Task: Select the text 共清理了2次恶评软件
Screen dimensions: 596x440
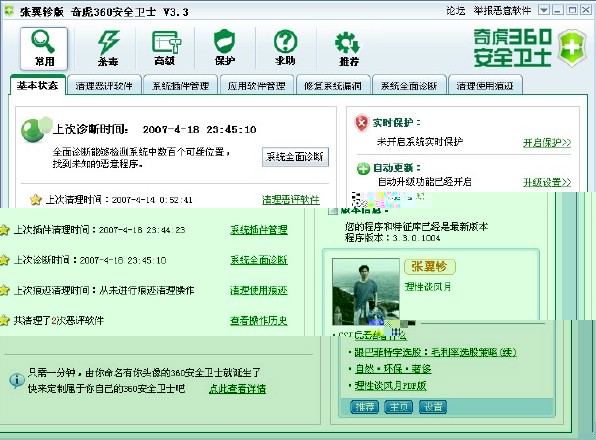Action: point(59,321)
